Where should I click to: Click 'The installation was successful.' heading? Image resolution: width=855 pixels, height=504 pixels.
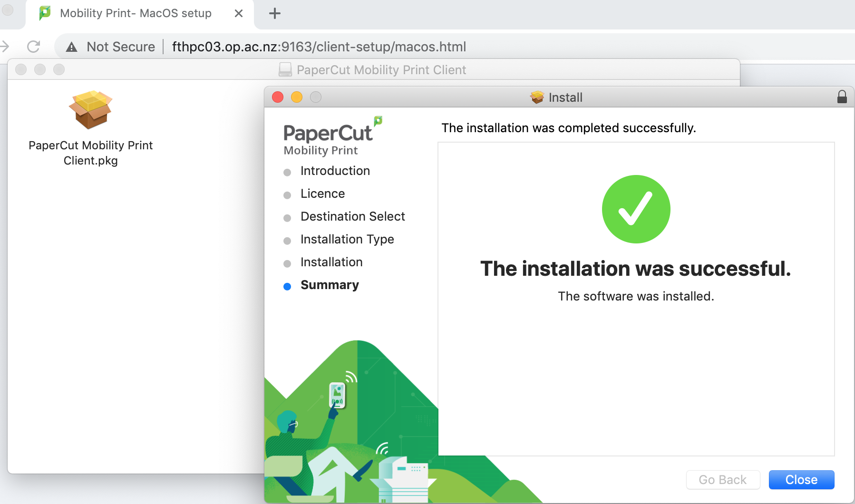(x=636, y=269)
